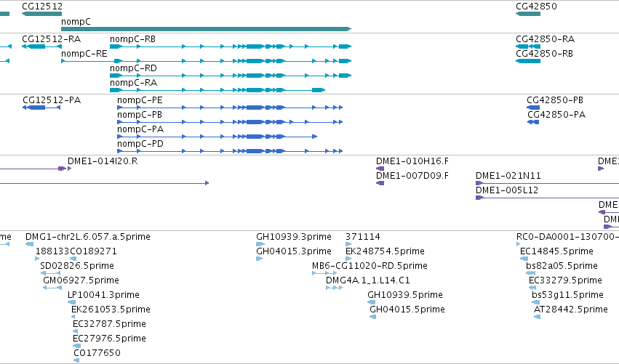
Task: Select the CG42850 gene glyph
Action: (528, 14)
